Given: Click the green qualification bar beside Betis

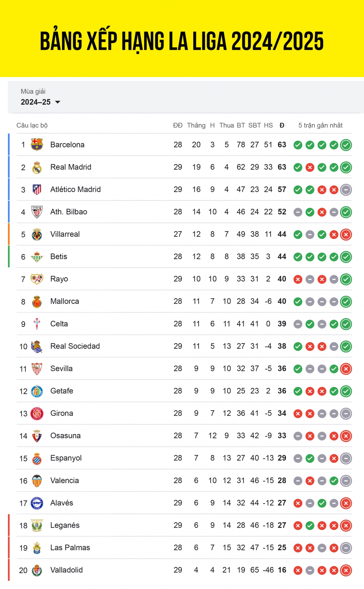Looking at the screenshot, I should 9,256.
